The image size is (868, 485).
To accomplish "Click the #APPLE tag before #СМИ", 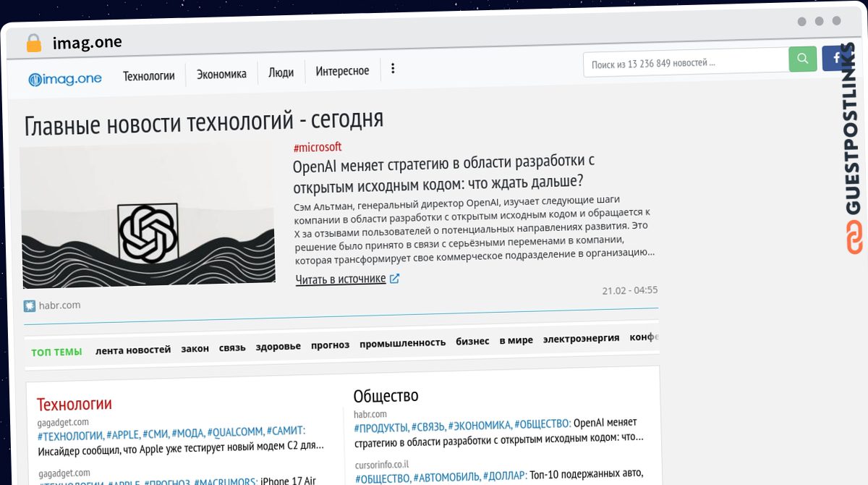I will click(x=123, y=434).
